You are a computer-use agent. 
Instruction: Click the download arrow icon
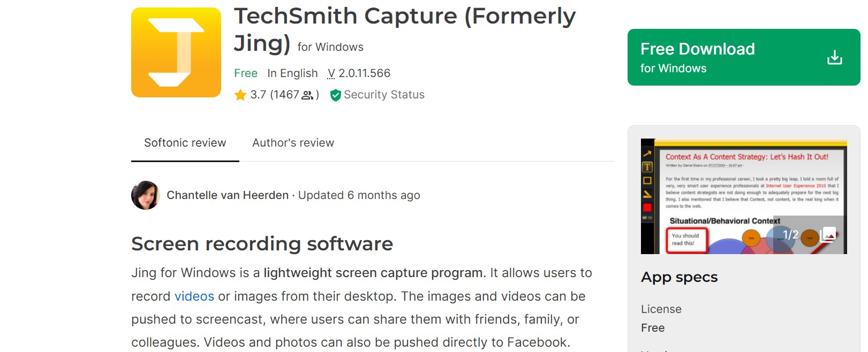[x=834, y=57]
